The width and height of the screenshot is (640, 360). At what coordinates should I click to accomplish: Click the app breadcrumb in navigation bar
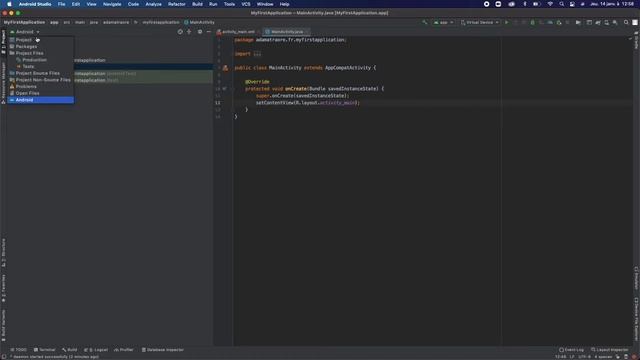pyautogui.click(x=54, y=22)
